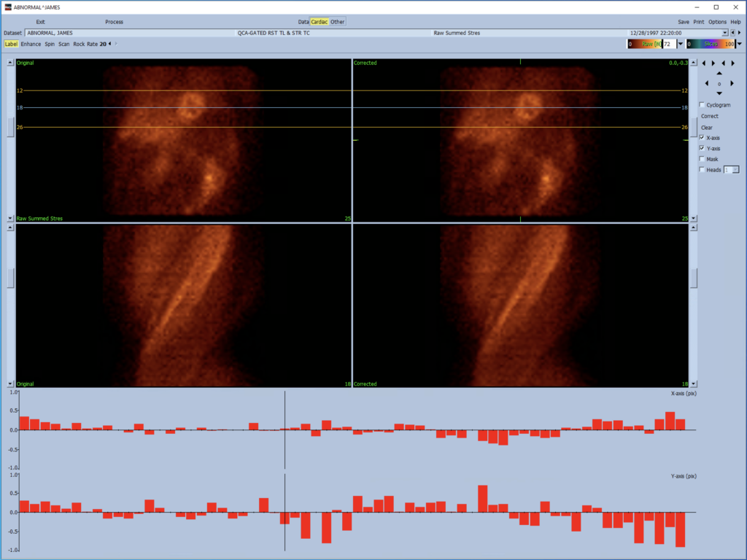747x560 pixels.
Task: Open the Options menu
Action: tap(717, 22)
